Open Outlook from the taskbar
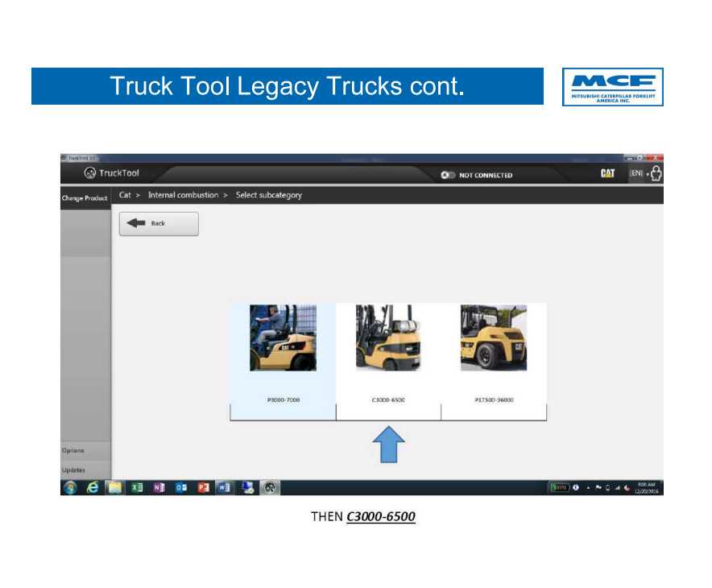This screenshot has height=588, width=712. pos(181,487)
